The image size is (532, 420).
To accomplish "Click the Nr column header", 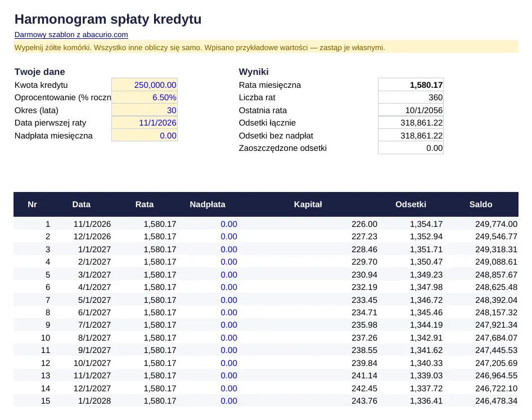I will (32, 204).
